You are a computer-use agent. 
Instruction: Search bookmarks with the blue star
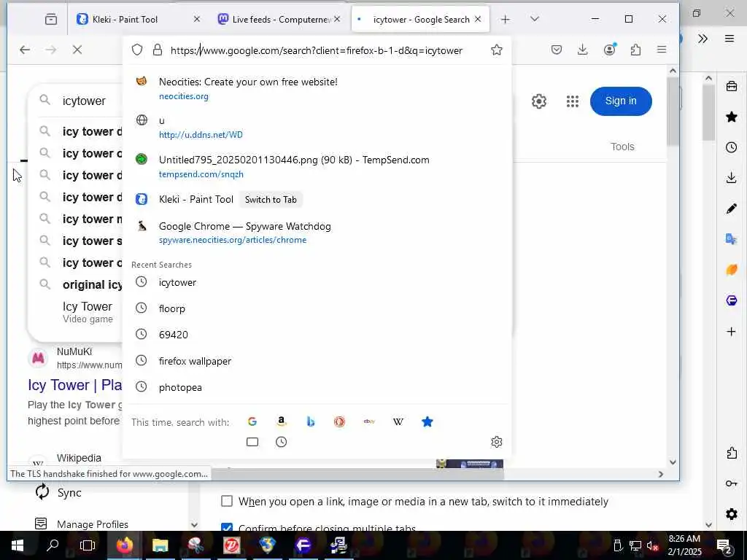427,421
